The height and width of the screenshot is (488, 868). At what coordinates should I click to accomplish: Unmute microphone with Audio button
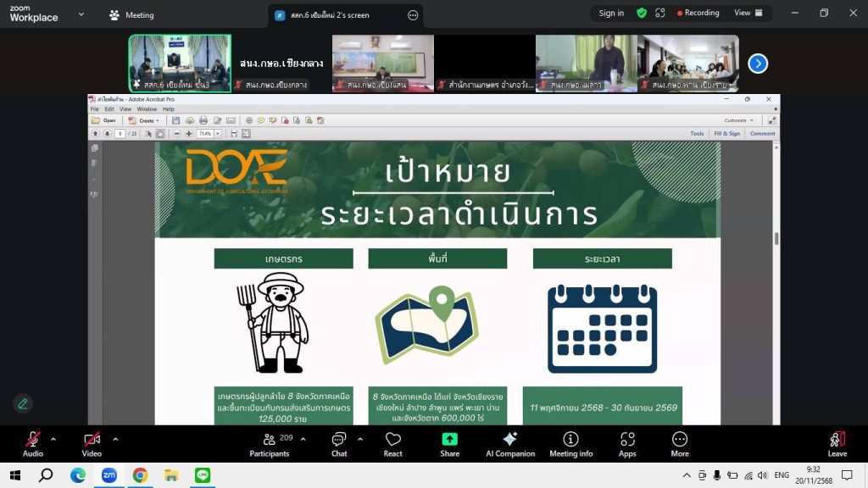coord(32,444)
